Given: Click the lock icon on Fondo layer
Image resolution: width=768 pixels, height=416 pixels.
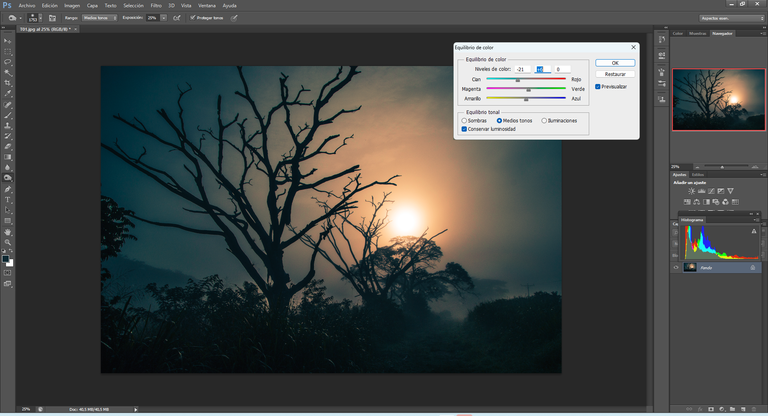Looking at the screenshot, I should coord(753,268).
